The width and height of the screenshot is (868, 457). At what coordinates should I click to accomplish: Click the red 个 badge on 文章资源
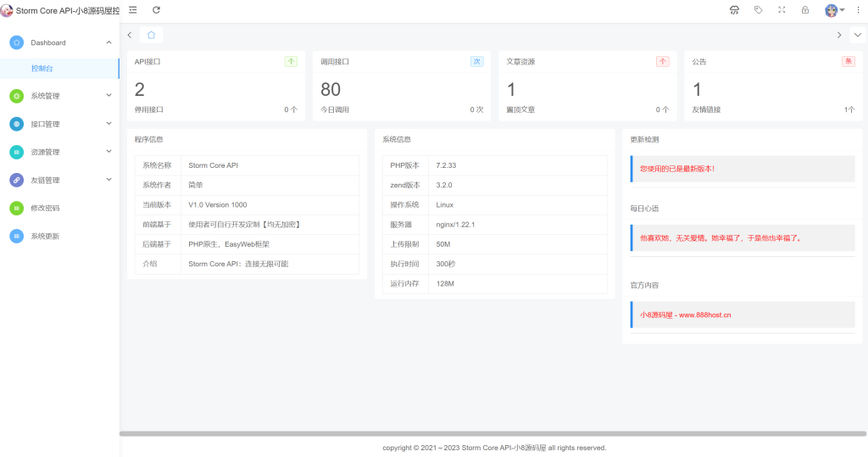[663, 62]
